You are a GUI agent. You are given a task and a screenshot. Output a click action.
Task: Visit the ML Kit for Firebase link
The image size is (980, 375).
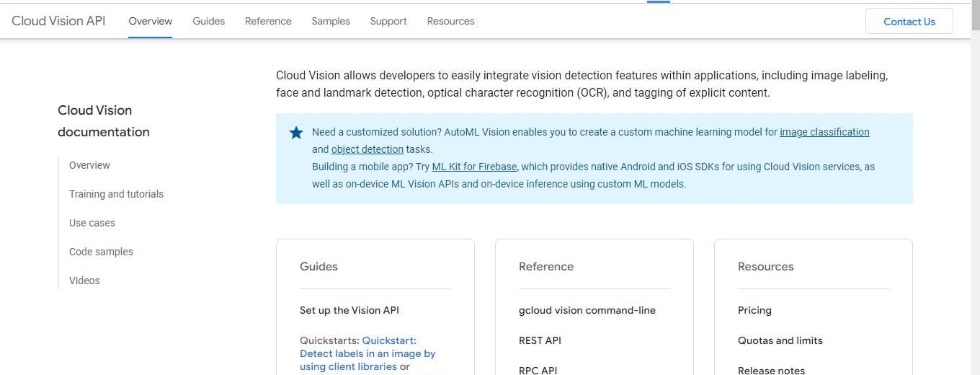474,167
